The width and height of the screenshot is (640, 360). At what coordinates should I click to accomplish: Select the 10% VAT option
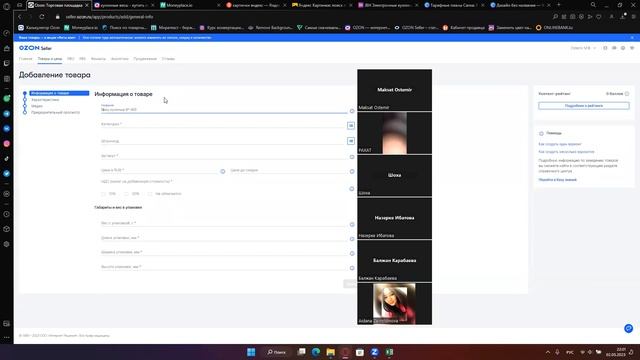pyautogui.click(x=104, y=194)
